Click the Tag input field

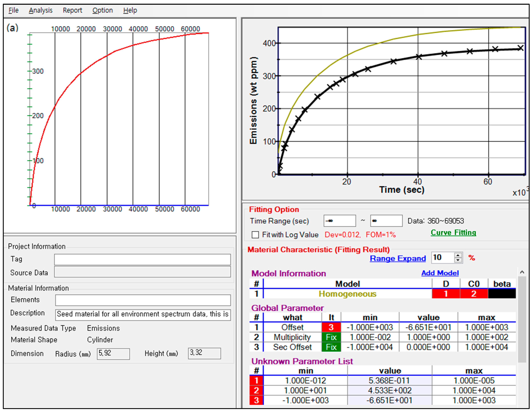[x=142, y=259]
